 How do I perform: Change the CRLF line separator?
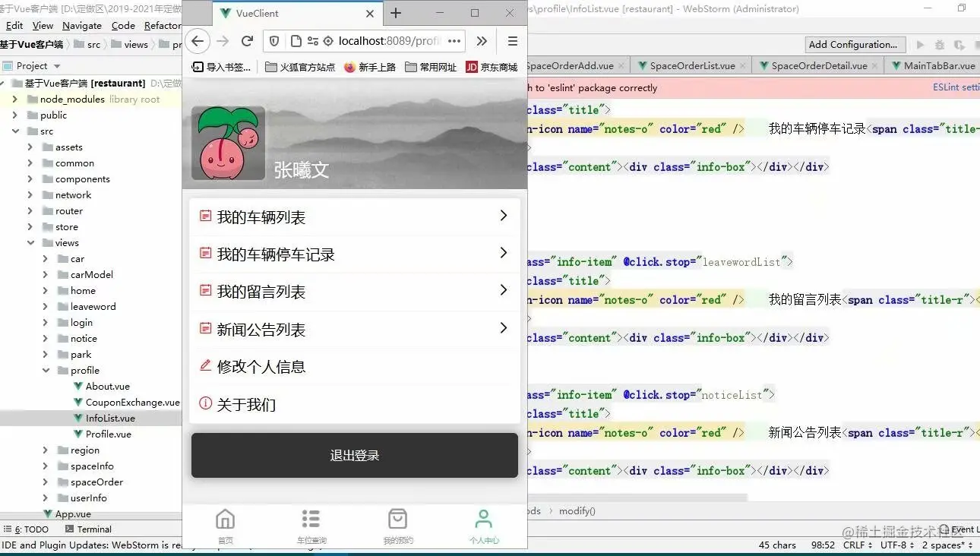click(x=857, y=545)
